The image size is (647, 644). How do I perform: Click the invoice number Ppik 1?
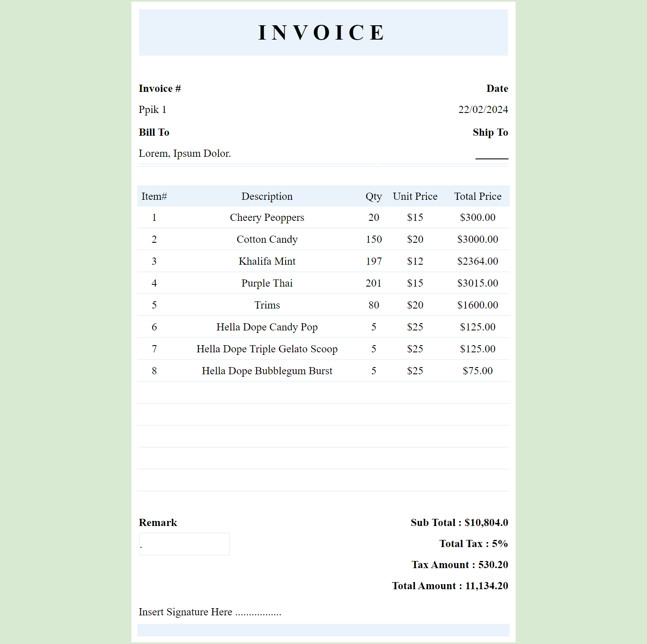pos(152,110)
